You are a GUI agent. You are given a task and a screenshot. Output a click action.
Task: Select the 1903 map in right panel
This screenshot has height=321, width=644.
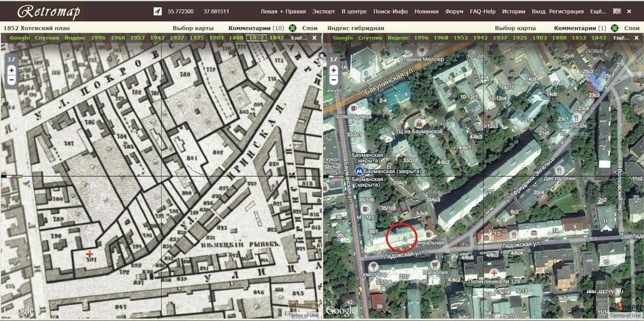[x=539, y=38]
